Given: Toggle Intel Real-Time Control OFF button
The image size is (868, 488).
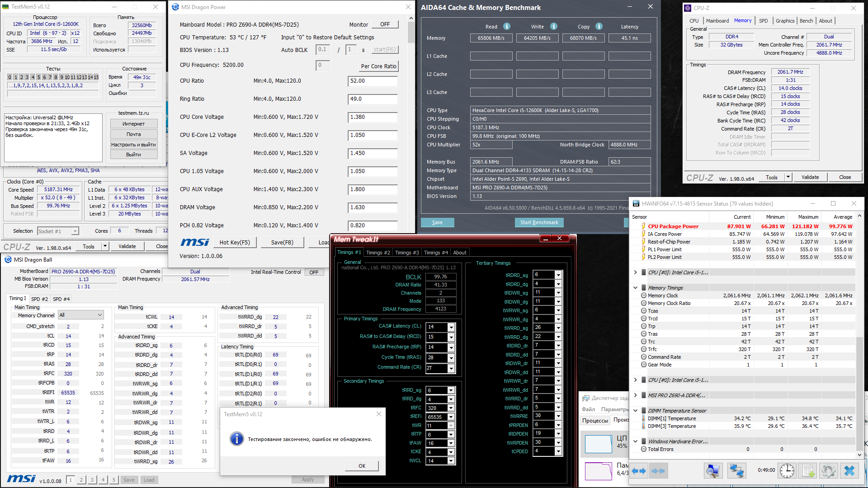Looking at the screenshot, I should point(314,272).
